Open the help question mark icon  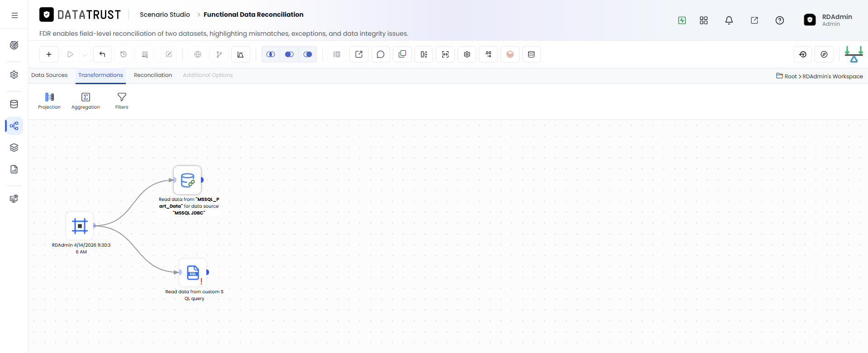pyautogui.click(x=780, y=20)
